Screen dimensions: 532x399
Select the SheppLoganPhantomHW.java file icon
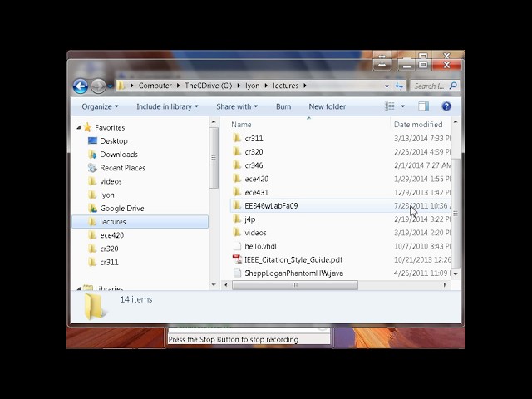237,273
